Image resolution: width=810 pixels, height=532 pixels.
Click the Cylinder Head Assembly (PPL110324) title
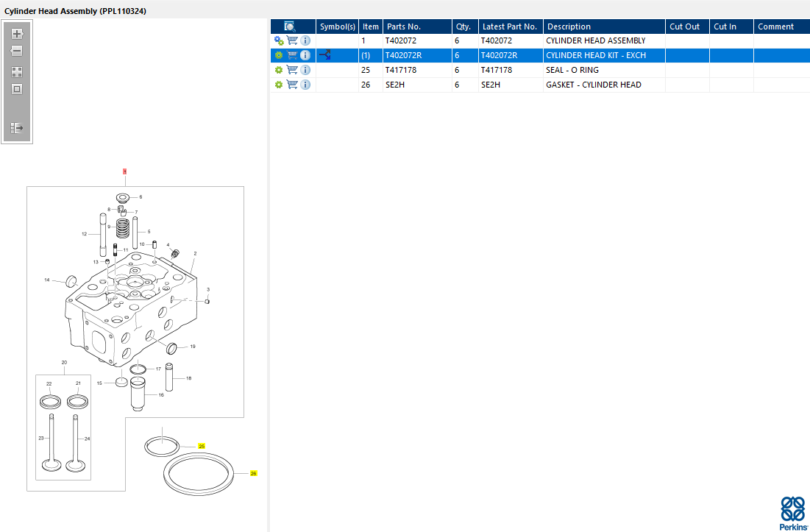click(76, 11)
